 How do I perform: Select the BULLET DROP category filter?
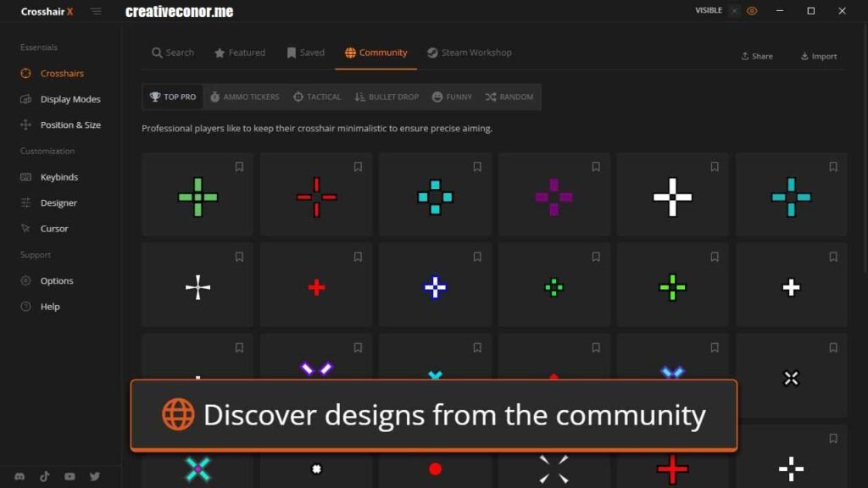[x=387, y=97]
